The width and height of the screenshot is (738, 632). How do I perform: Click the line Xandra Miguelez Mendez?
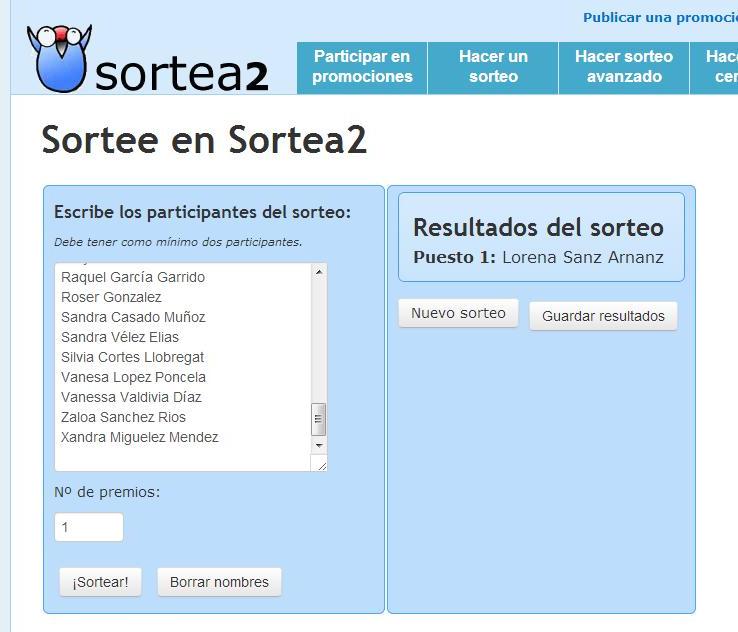point(140,437)
